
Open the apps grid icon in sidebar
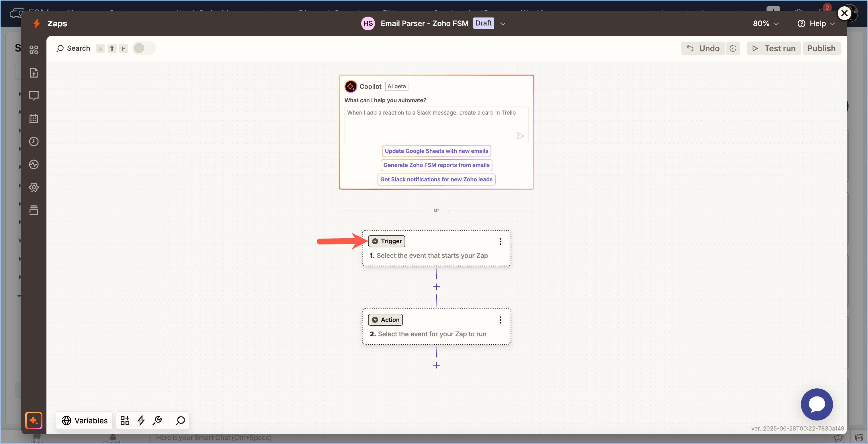coord(34,50)
